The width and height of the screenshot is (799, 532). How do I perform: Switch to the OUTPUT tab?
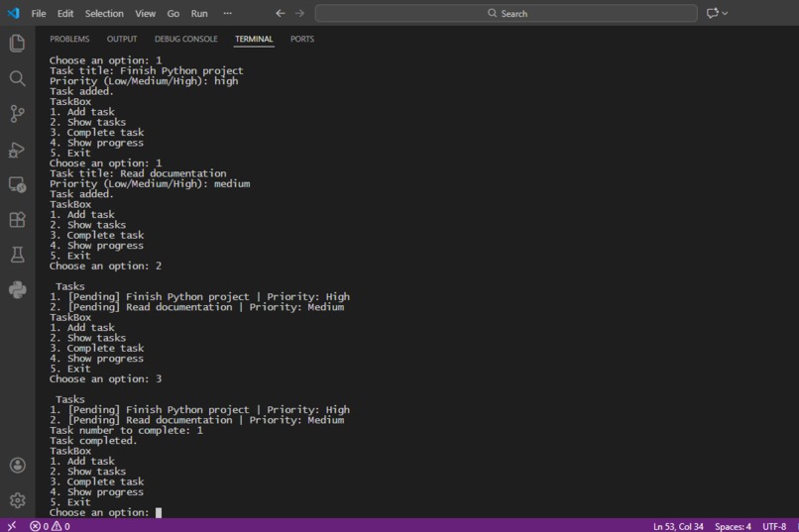tap(122, 40)
